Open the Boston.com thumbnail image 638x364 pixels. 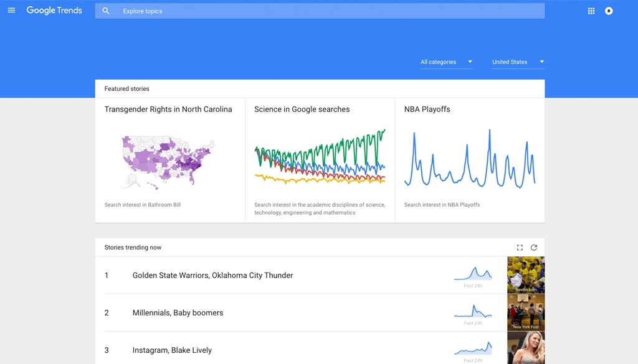[526, 275]
